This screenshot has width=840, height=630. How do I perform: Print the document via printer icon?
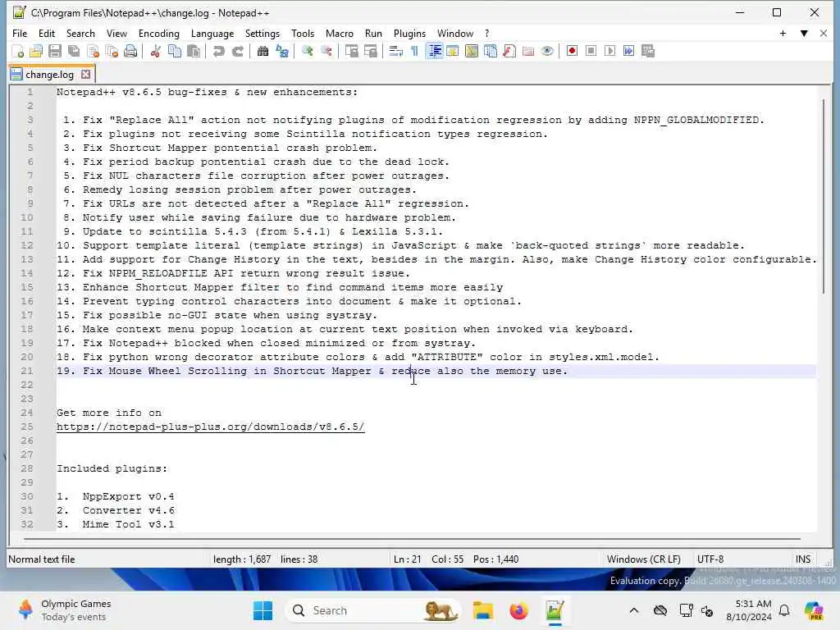130,52
